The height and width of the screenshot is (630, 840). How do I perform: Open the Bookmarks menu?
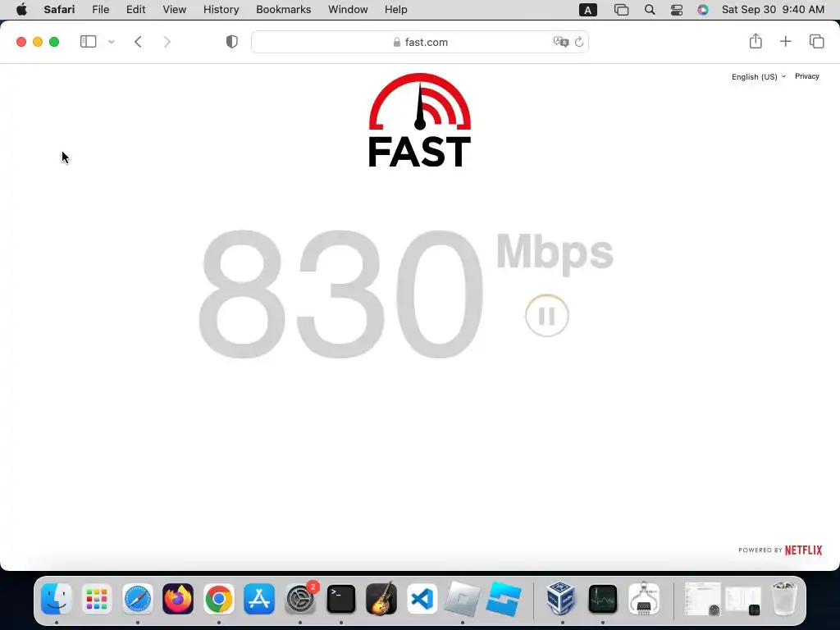coord(283,10)
